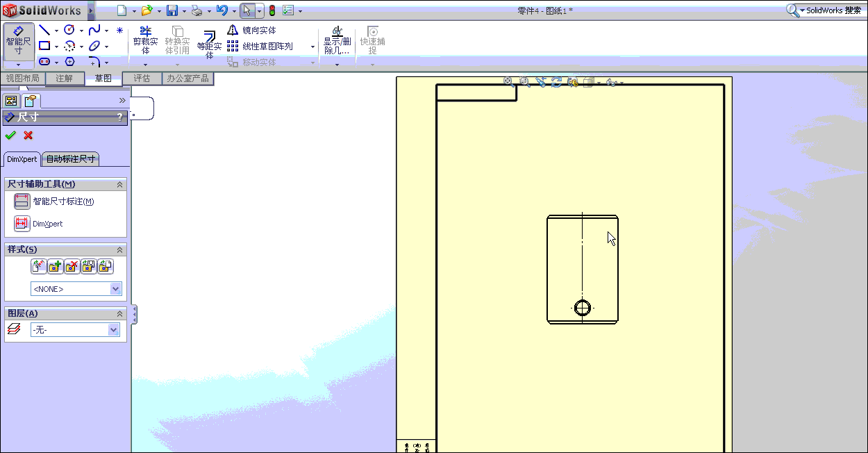Viewport: 868px width, 453px height.
Task: Expand the Smart Dimension dropdown arrow
Action: [x=18, y=65]
